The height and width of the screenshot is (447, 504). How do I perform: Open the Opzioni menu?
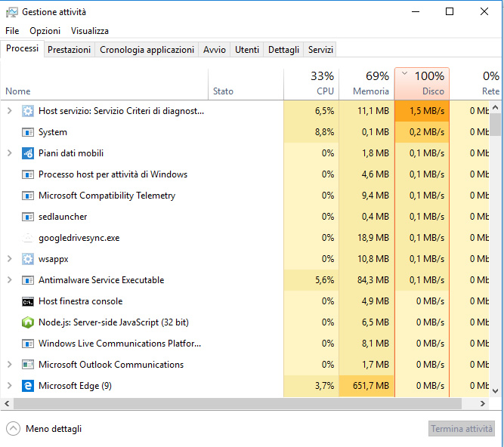tap(45, 31)
